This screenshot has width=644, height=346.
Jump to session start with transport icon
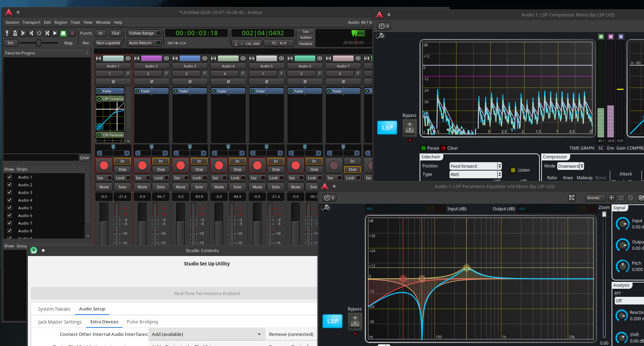point(23,33)
